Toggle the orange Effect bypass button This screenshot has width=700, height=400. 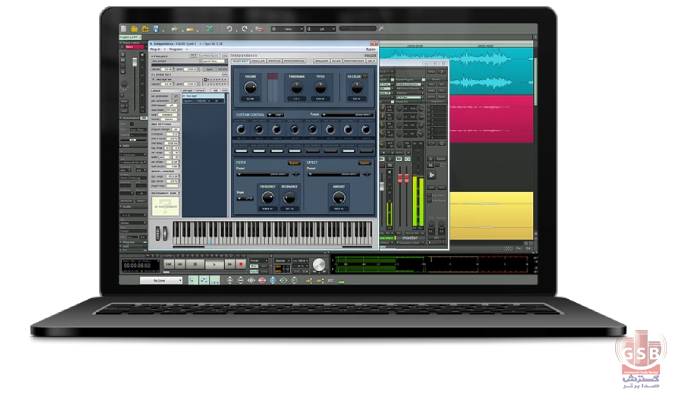[x=364, y=161]
